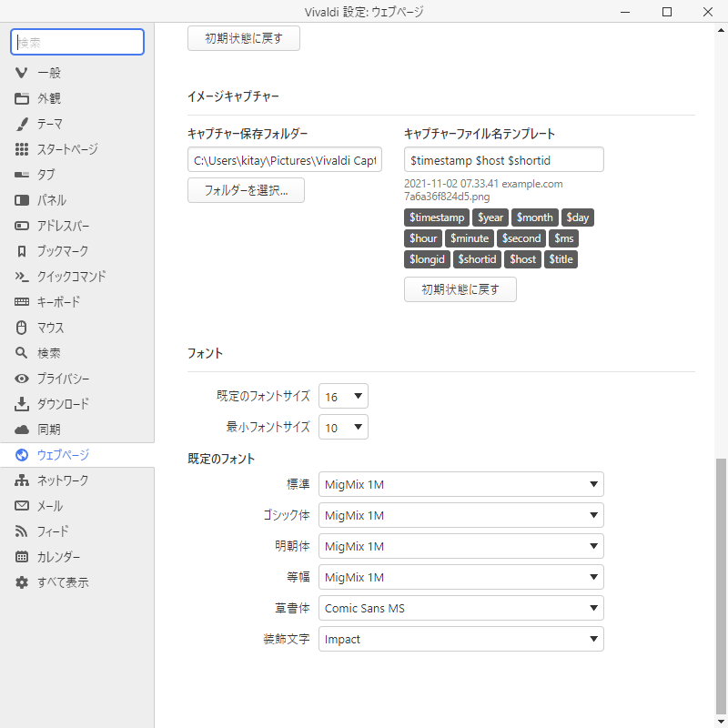Screen dimensions: 728x728
Task: Insert the $longid token
Action: [x=427, y=259]
